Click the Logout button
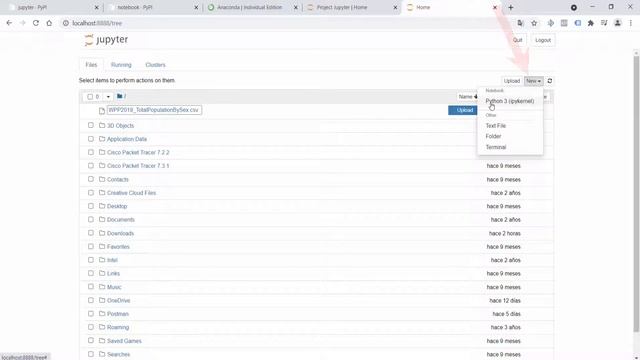 (x=543, y=40)
